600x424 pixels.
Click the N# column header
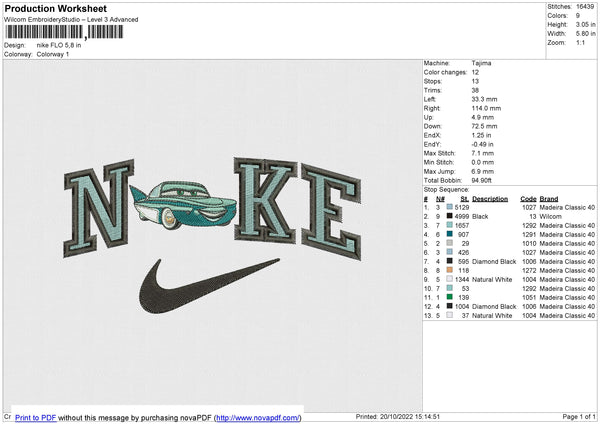point(440,199)
